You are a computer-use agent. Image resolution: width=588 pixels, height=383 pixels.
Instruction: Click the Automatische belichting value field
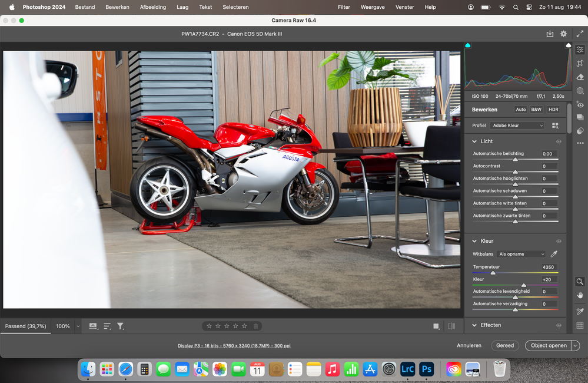(x=549, y=154)
